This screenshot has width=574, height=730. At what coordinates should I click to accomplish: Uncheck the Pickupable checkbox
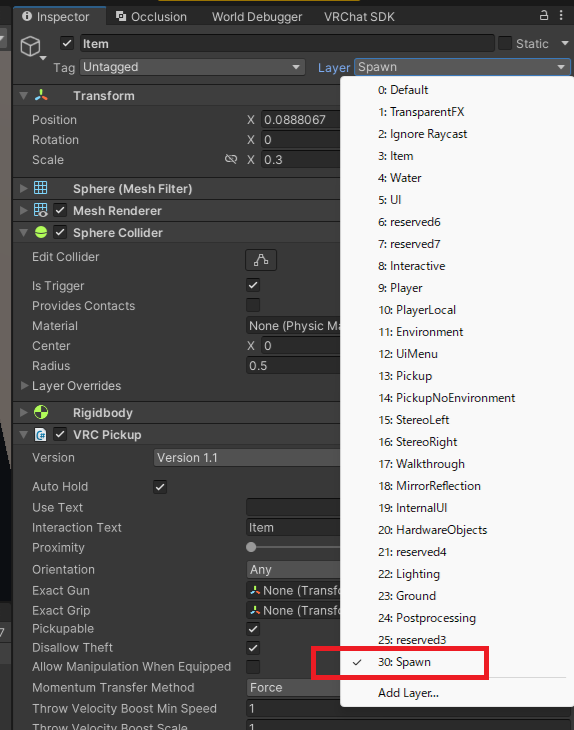[x=253, y=629]
